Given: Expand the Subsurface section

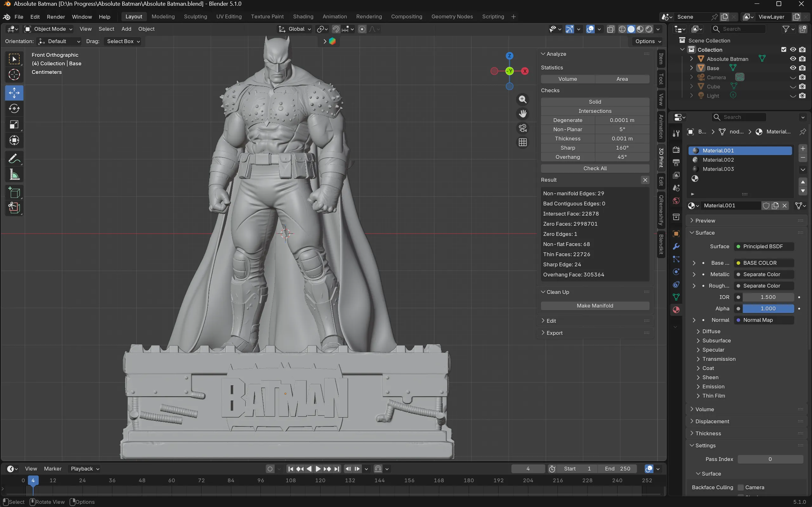Looking at the screenshot, I should [x=716, y=341].
